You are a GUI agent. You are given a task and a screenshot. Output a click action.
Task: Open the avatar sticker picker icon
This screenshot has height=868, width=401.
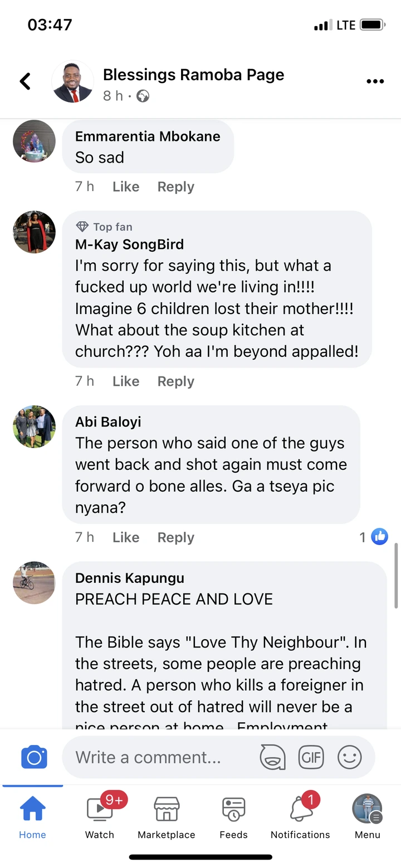[x=272, y=757]
